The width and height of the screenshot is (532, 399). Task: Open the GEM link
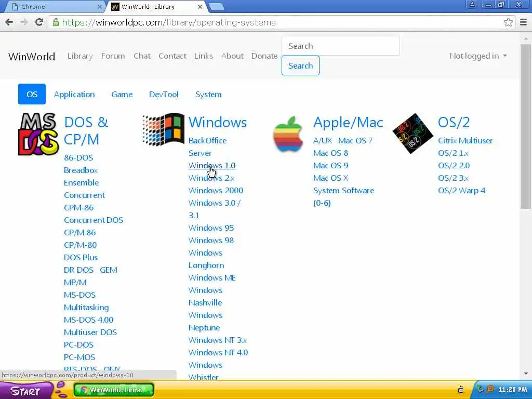(108, 270)
